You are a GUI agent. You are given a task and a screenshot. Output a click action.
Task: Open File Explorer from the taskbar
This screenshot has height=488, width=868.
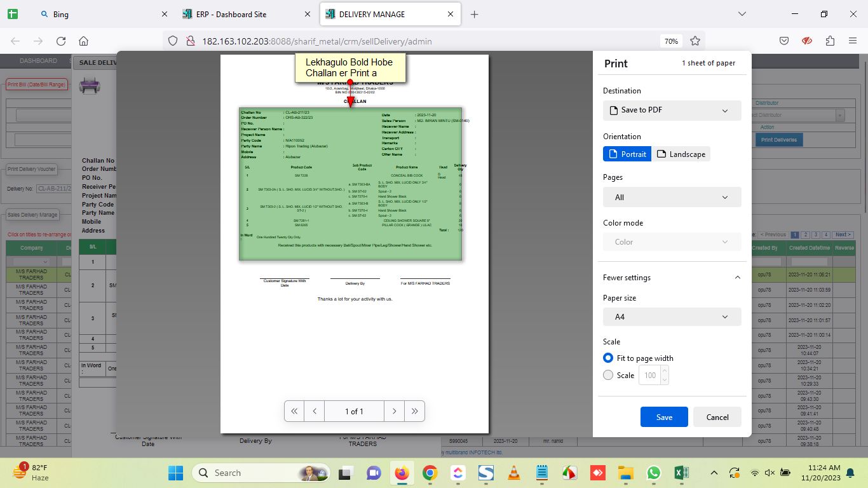626,473
